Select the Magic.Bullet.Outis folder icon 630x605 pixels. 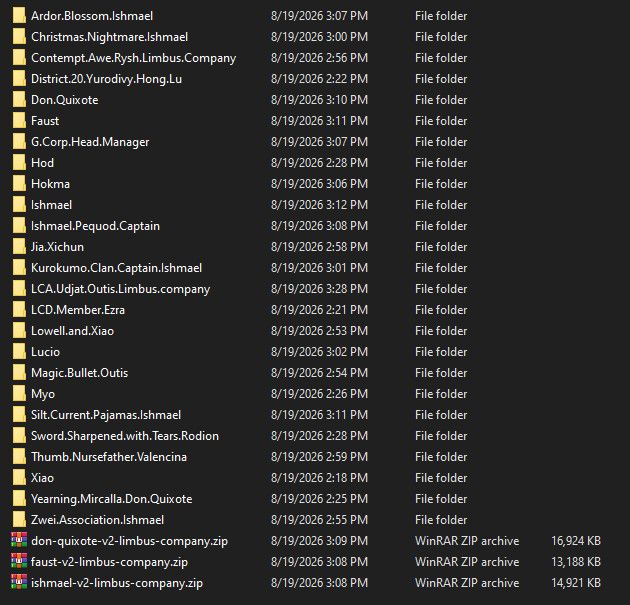pos(19,372)
